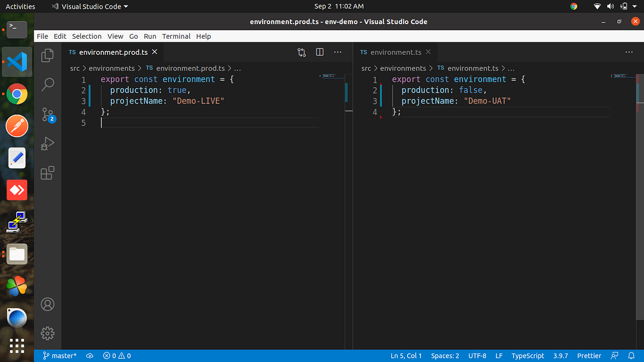Click the master branch indicator

[x=59, y=355]
